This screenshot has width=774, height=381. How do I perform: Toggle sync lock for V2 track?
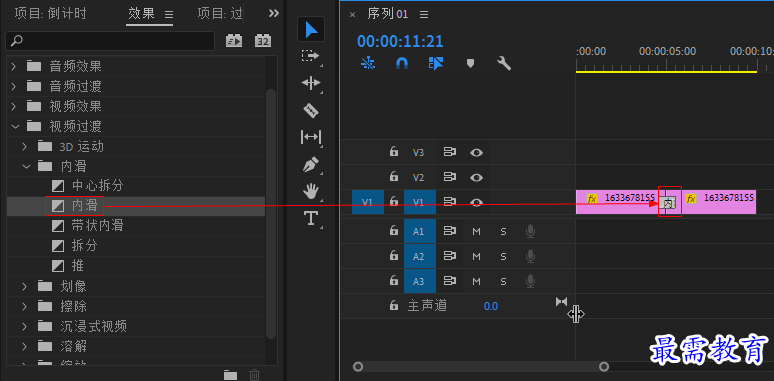[x=449, y=177]
